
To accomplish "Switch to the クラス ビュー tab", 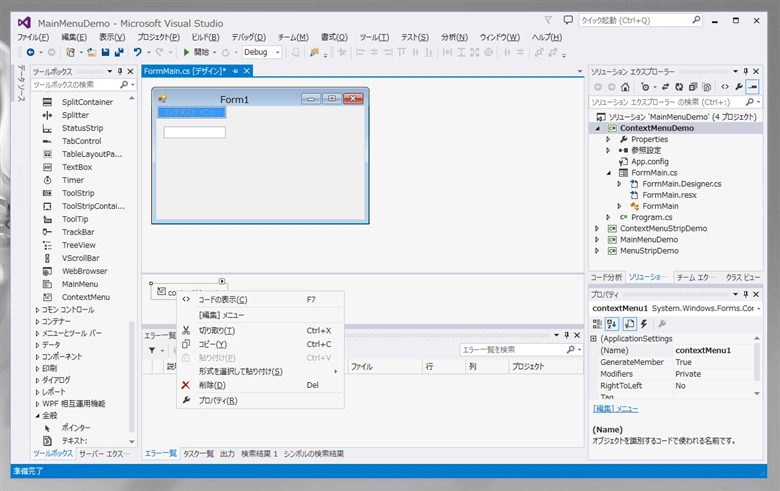I will [x=742, y=278].
